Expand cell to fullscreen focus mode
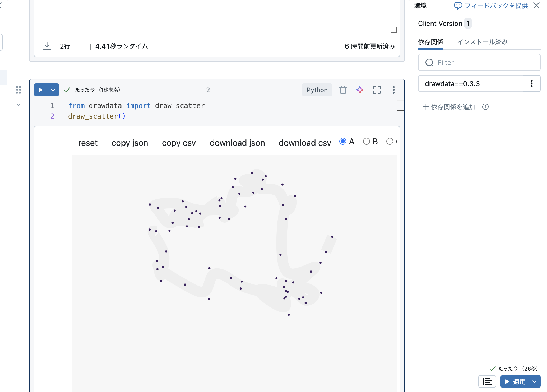This screenshot has width=547, height=392. pyautogui.click(x=377, y=90)
